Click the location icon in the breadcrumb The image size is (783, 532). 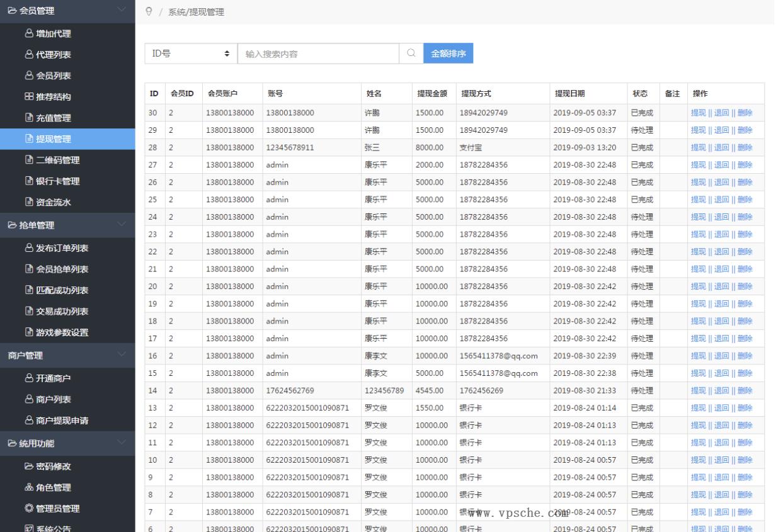point(148,12)
